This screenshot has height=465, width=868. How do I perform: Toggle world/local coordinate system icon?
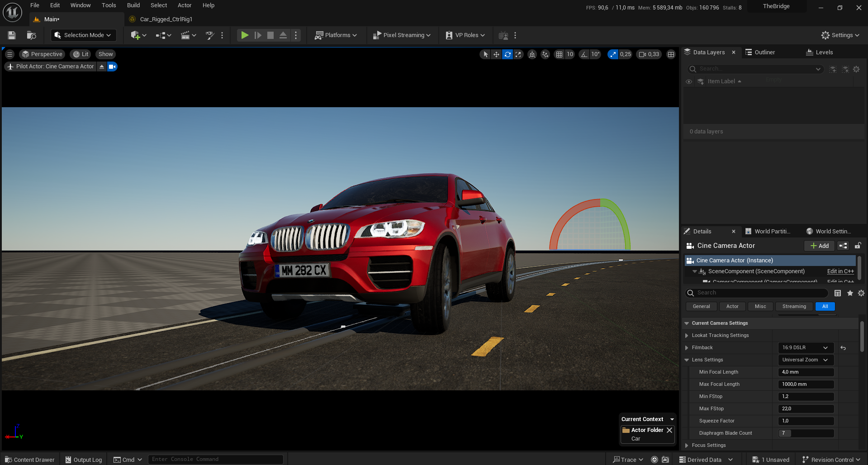pyautogui.click(x=532, y=54)
